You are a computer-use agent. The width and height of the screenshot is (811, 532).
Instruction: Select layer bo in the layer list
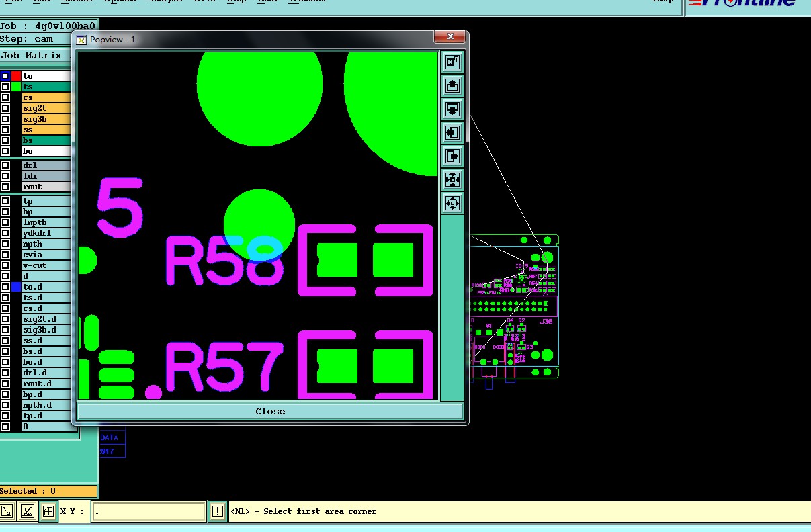click(x=46, y=151)
